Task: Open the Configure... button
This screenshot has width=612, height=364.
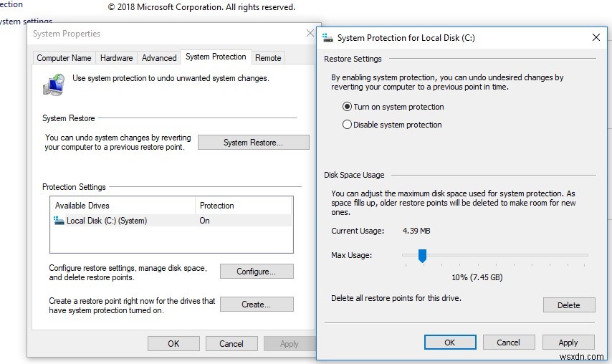Action: pyautogui.click(x=257, y=271)
